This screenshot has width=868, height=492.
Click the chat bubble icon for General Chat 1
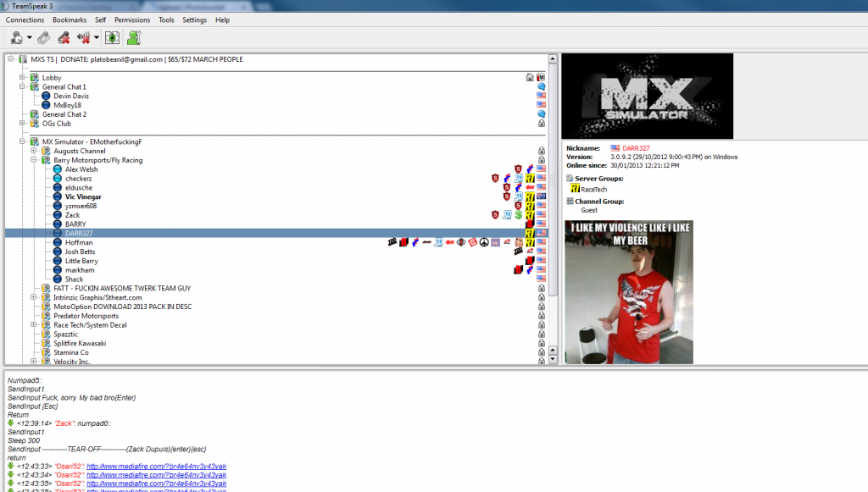(x=542, y=86)
